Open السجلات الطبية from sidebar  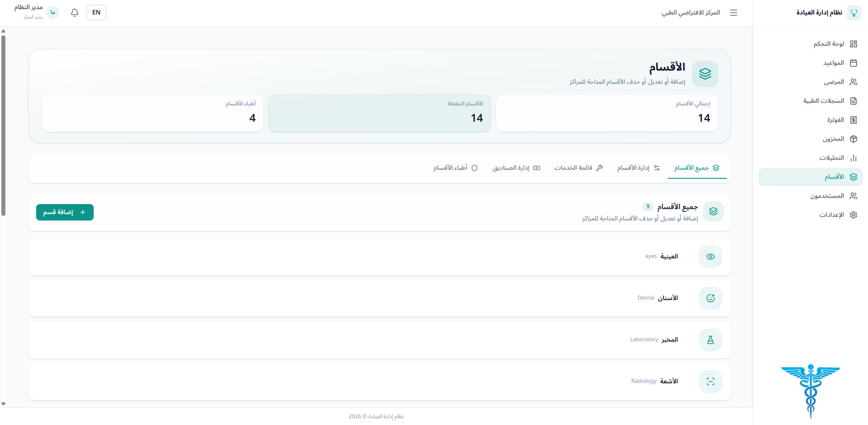(810, 101)
